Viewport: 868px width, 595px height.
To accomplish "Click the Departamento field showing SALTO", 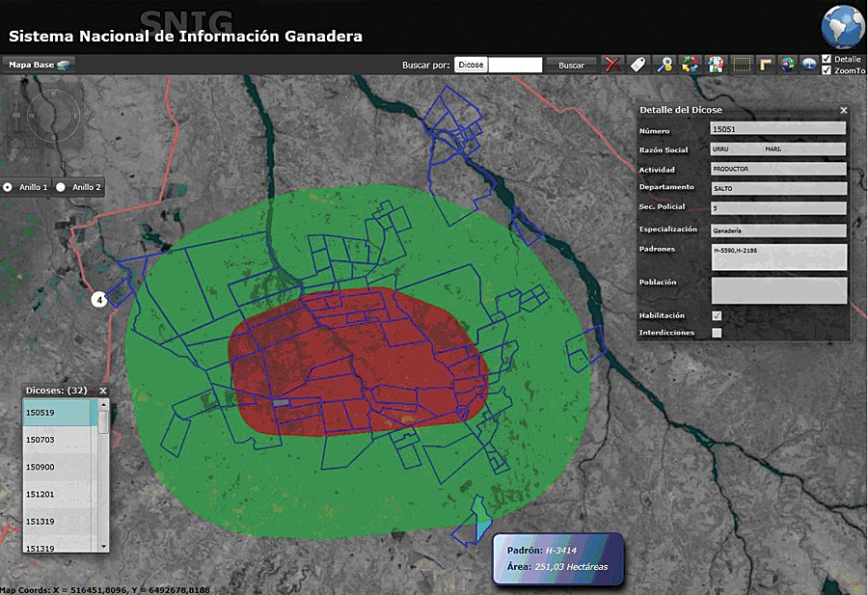I will (x=777, y=188).
